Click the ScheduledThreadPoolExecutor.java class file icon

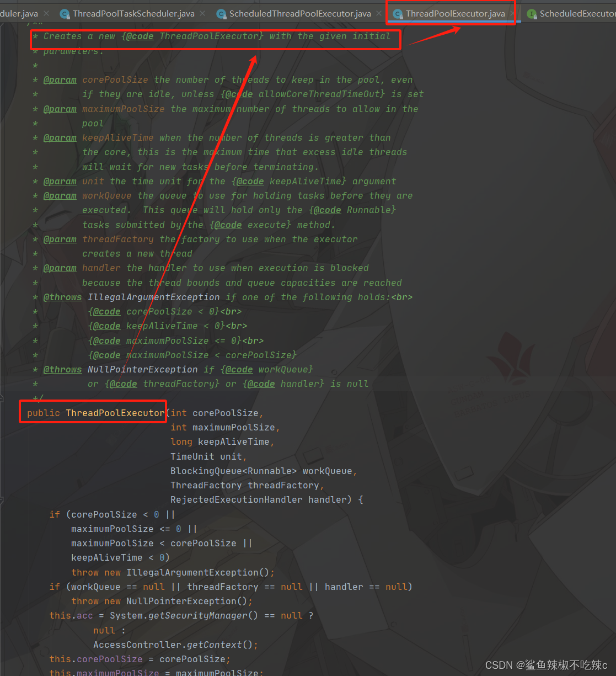[221, 14]
